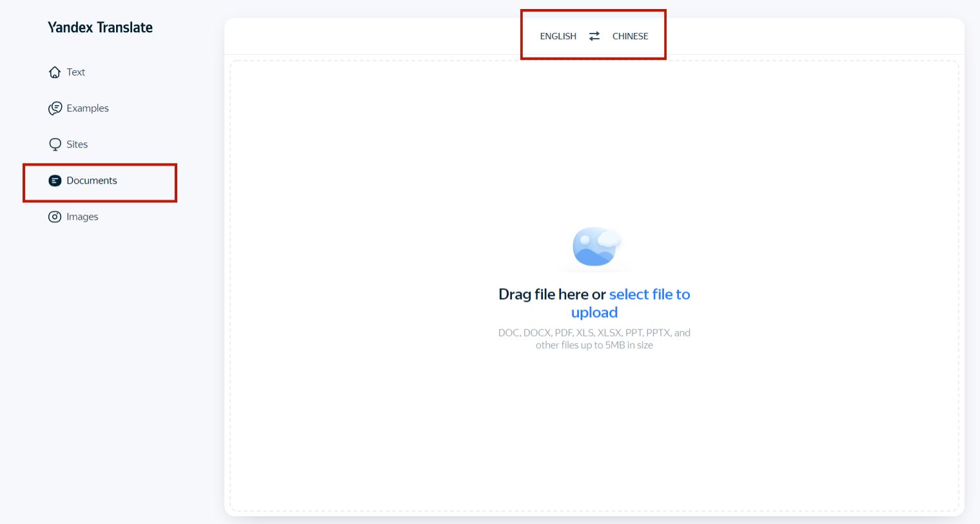Open the ENGLISH source language selector

coord(558,36)
